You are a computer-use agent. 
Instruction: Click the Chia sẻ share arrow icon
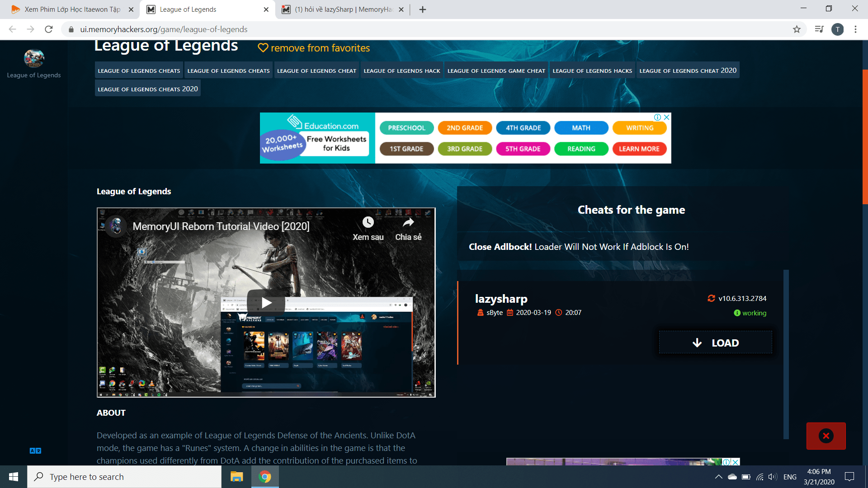click(x=408, y=222)
